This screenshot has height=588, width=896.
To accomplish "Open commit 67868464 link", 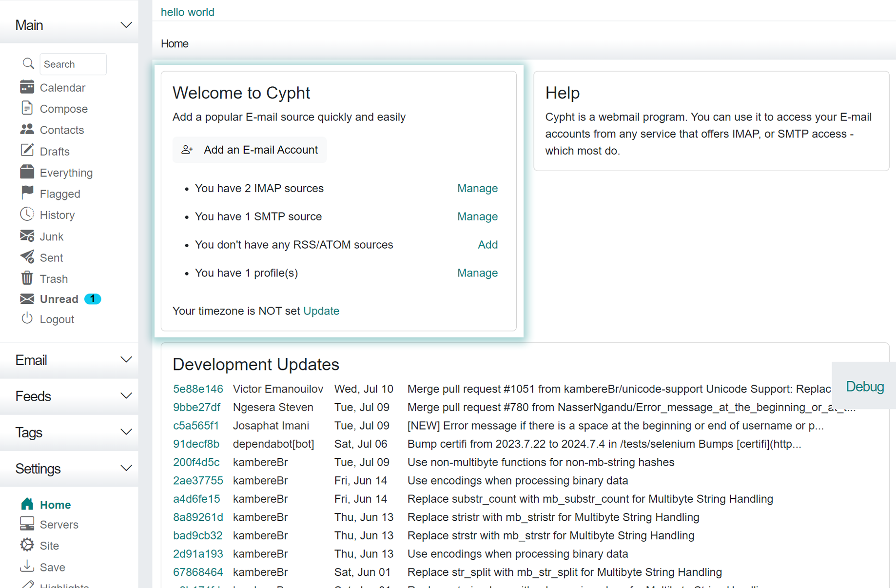I will pos(198,572).
